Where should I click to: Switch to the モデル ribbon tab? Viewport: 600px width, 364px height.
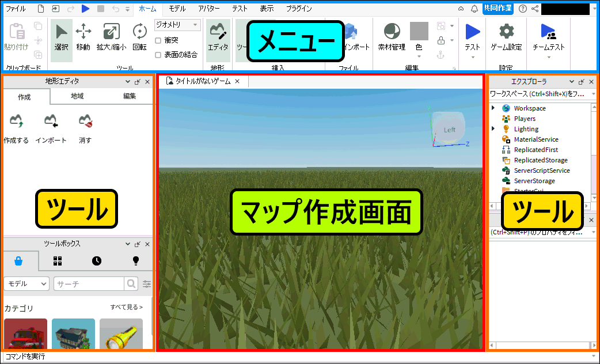click(177, 9)
